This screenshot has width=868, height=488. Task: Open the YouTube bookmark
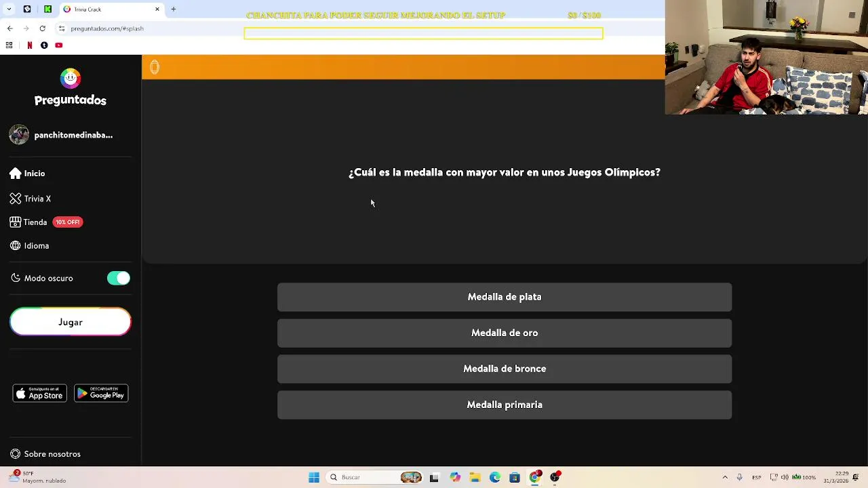click(59, 45)
